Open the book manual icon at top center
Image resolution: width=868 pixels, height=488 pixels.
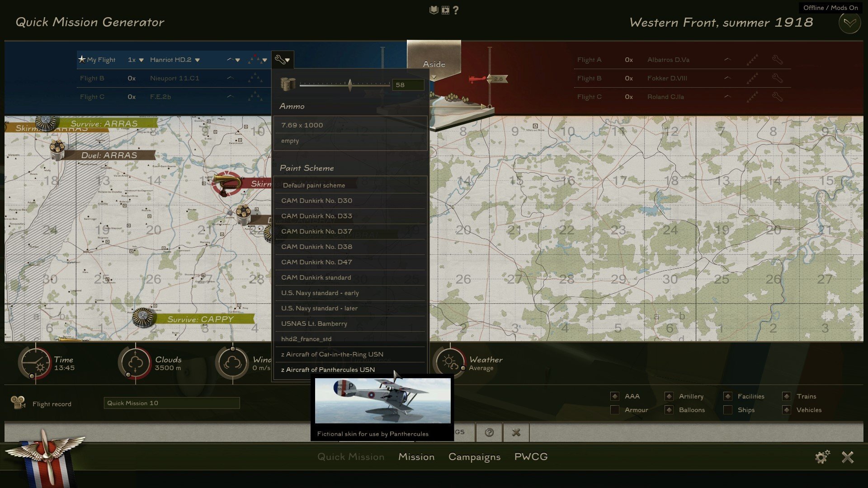(434, 10)
